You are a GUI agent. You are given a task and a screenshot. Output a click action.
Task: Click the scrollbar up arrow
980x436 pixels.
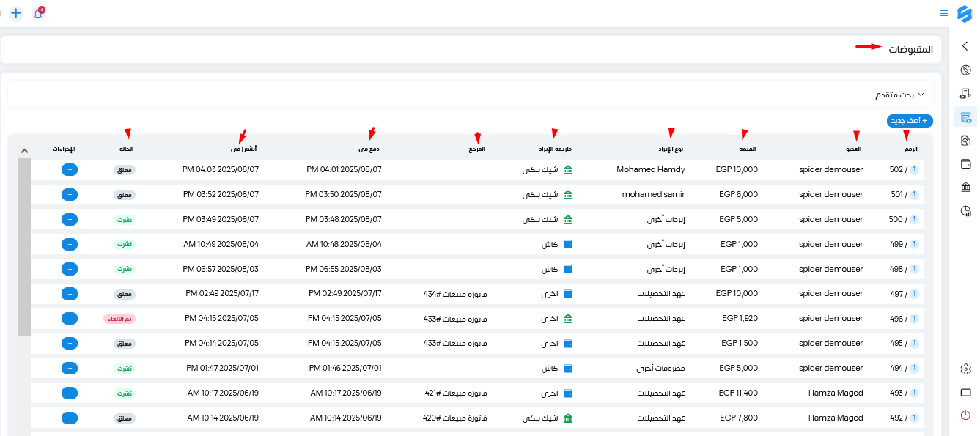[24, 150]
